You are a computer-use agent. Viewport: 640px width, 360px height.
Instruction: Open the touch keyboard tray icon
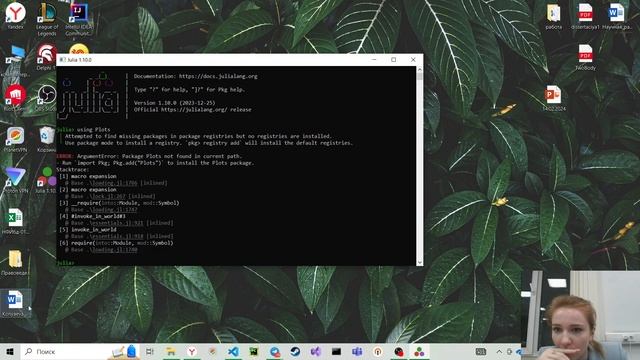click(481, 351)
